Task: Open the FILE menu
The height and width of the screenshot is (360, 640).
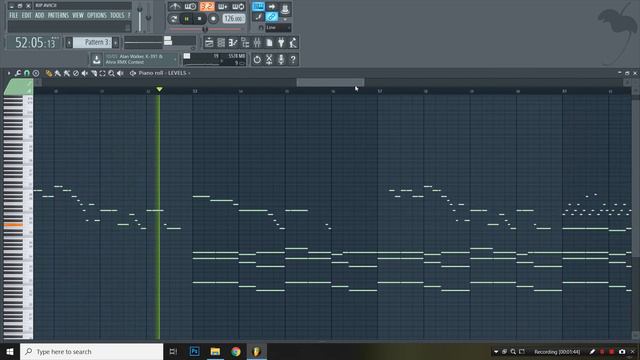Action: [13, 16]
